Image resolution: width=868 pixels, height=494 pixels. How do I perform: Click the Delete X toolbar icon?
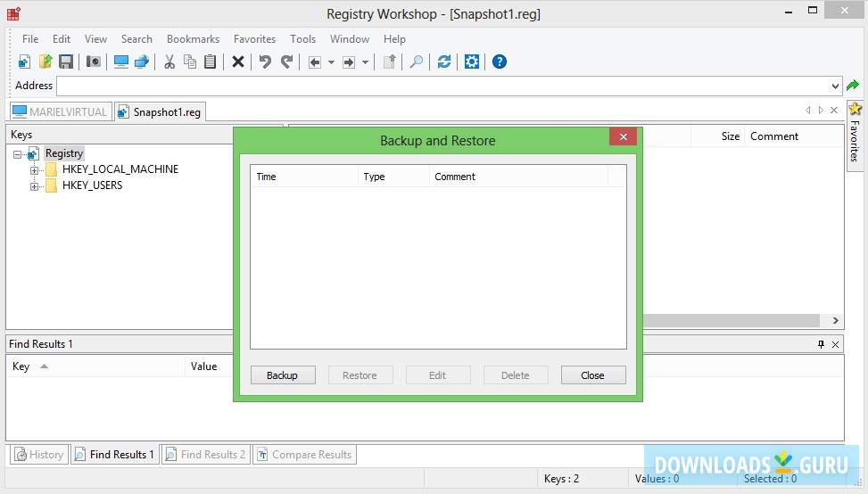click(x=238, y=62)
